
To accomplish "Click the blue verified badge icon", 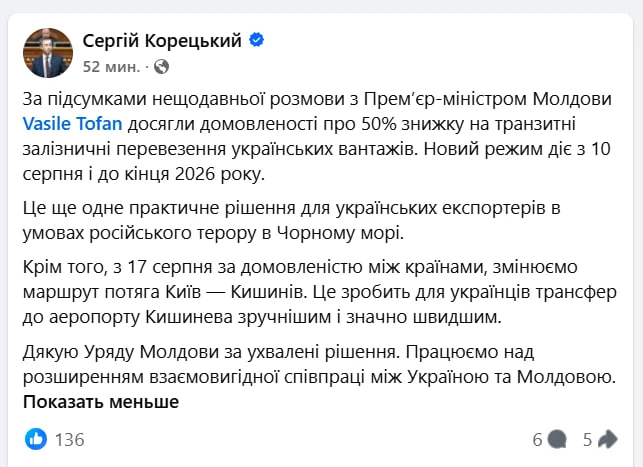I will (257, 40).
